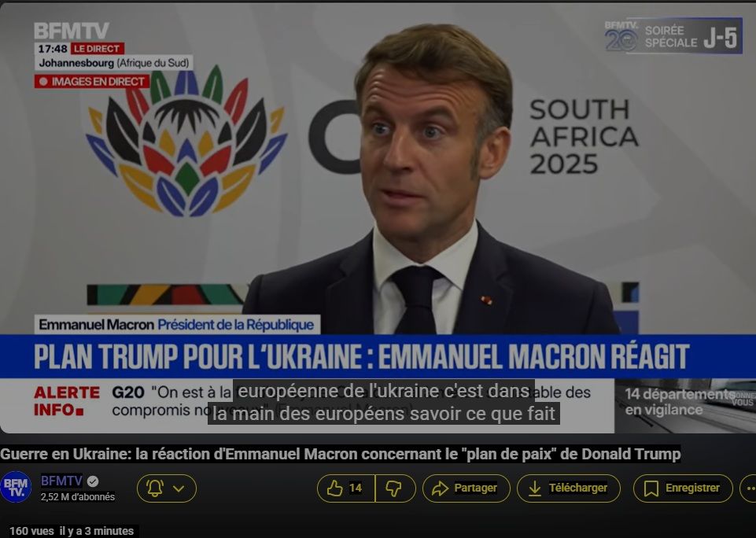This screenshot has height=538, width=756.
Task: Click the Enregistrer button label
Action: [x=692, y=488]
